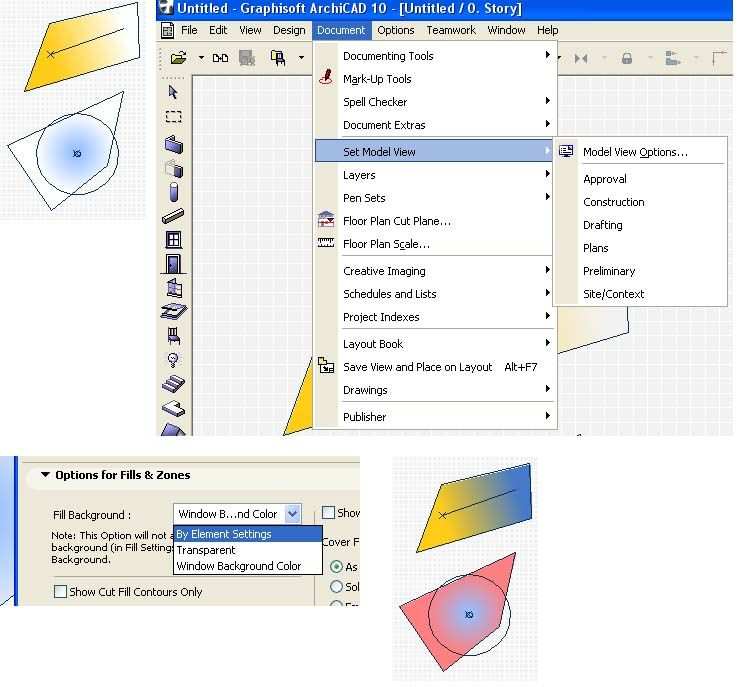Select the Window tool in toolbox
The image size is (740, 687).
coord(173,240)
